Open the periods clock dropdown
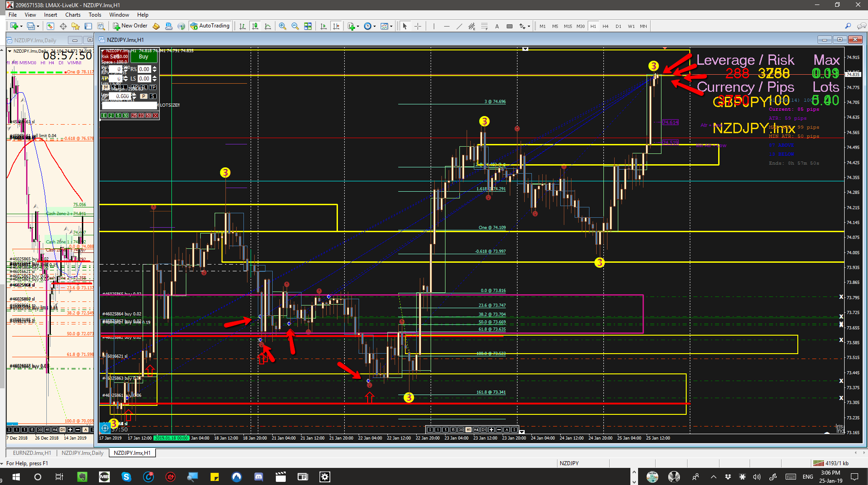The height and width of the screenshot is (485, 868). click(x=374, y=27)
